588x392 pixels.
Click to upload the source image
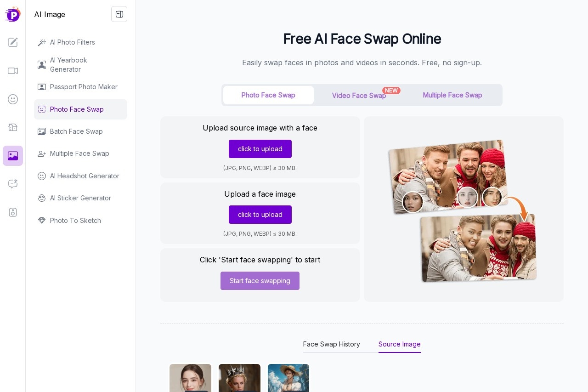pos(260,149)
